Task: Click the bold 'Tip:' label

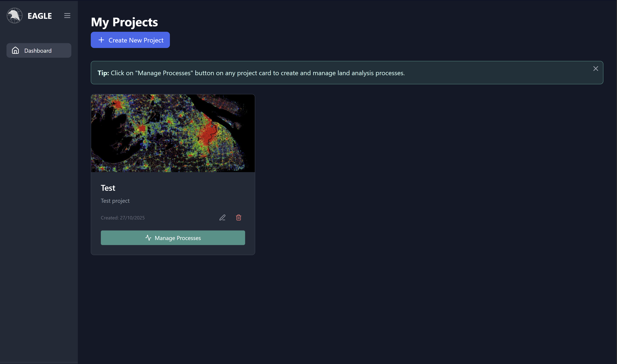Action: 103,73
